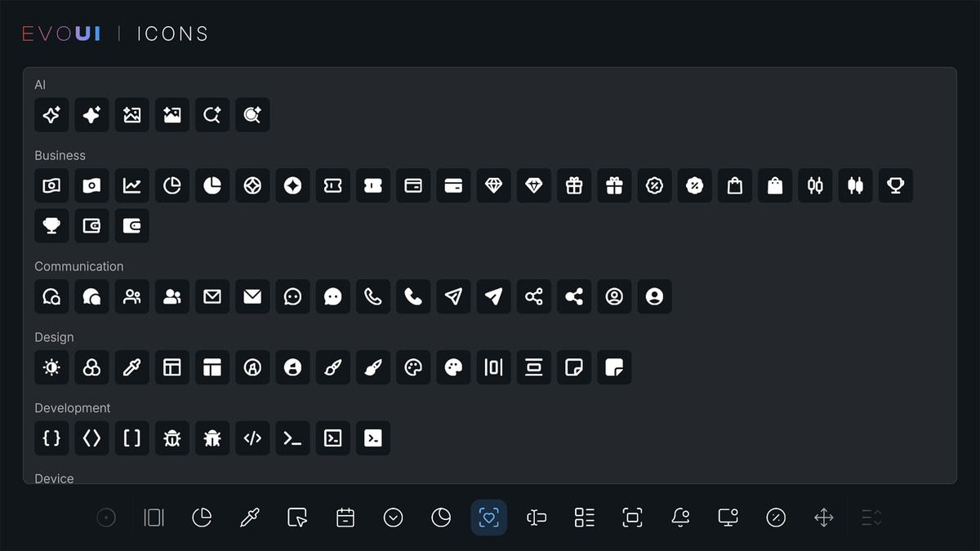
Task: Click the EVOUI logo in header
Action: click(x=61, y=33)
